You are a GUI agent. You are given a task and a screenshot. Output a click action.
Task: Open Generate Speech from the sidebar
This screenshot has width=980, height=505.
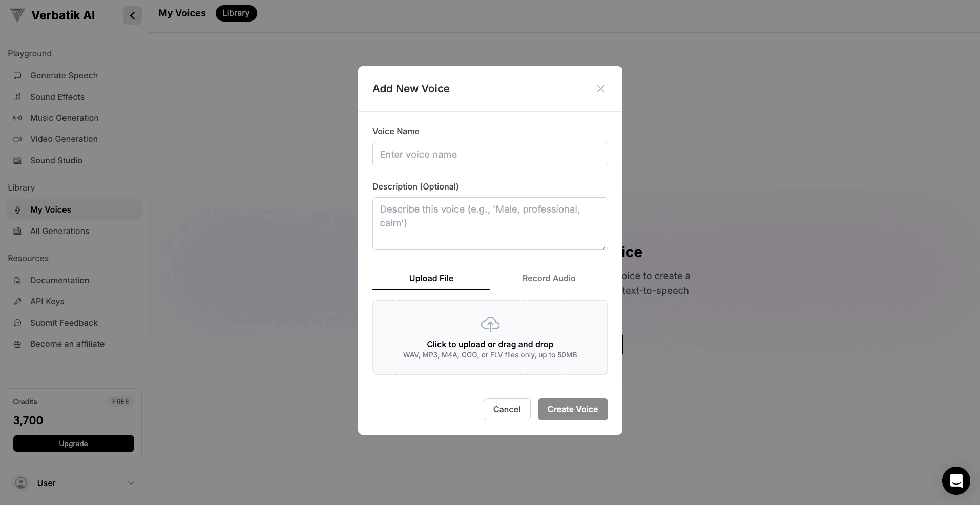tap(64, 76)
